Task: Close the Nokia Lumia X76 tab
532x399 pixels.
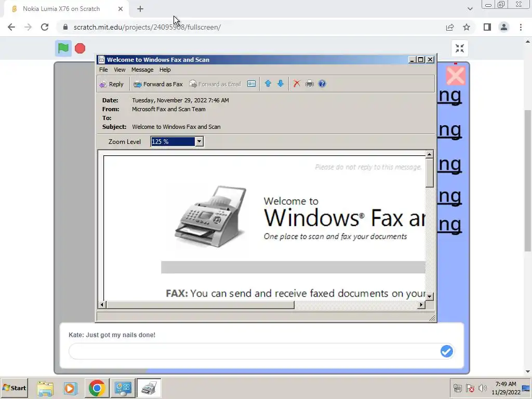Action: click(121, 9)
